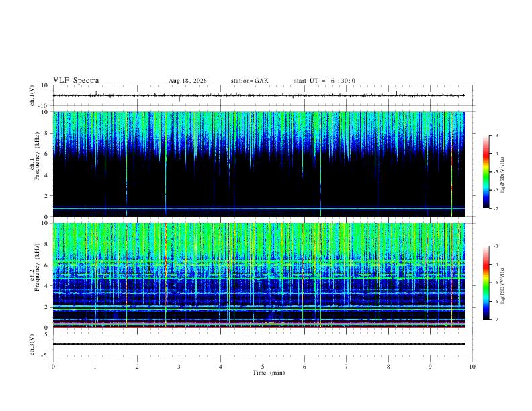Click the ch.2 spectrogram panel
This screenshot has width=532, height=411.
click(x=259, y=275)
